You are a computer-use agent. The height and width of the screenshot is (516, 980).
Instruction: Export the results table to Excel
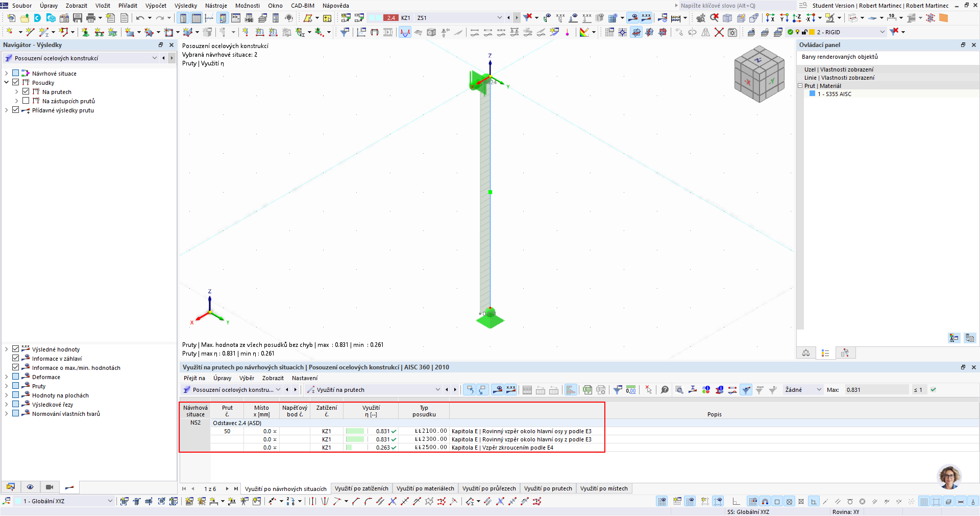pos(587,389)
